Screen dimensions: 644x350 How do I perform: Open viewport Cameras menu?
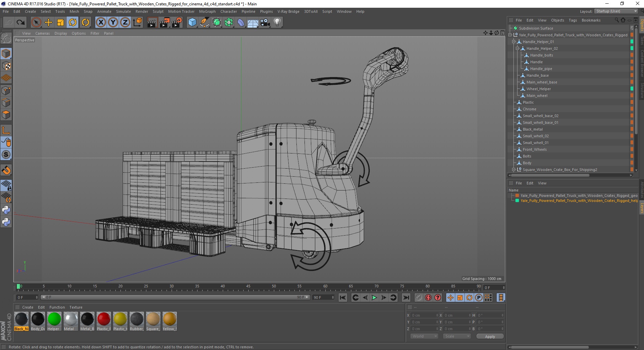tap(42, 33)
